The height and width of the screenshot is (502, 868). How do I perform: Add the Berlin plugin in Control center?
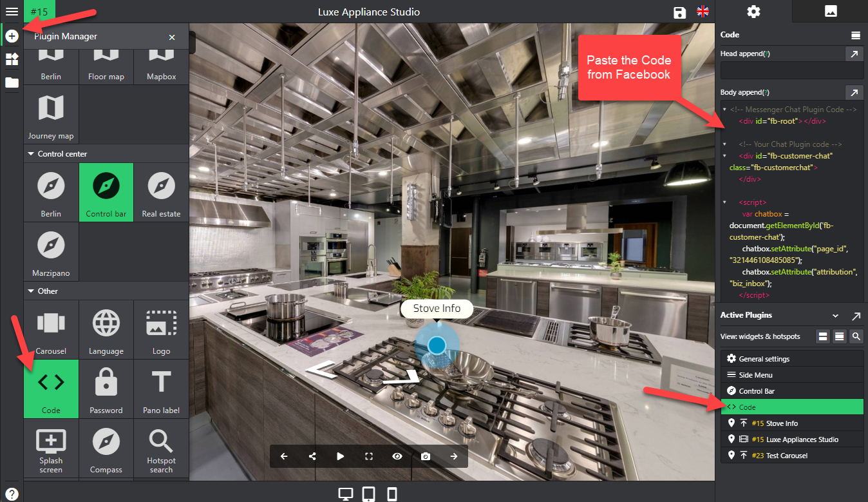point(51,192)
